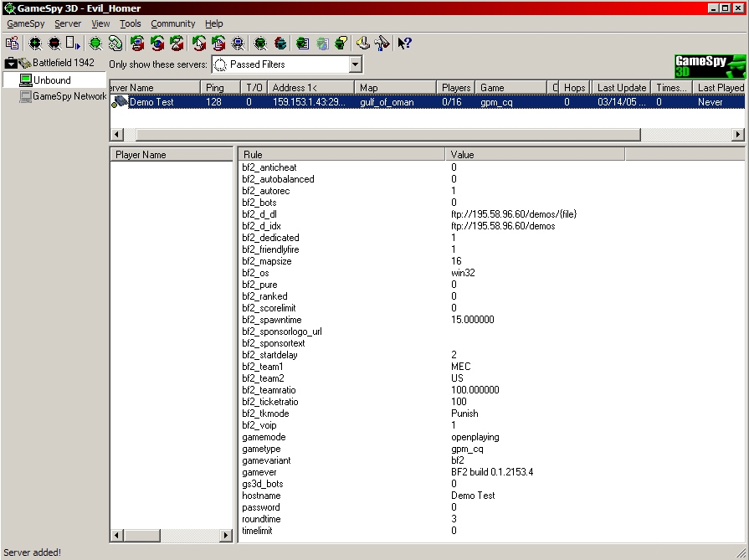Click the red crosshair minus icon
Viewport: 749px width, 560px height.
click(x=54, y=44)
